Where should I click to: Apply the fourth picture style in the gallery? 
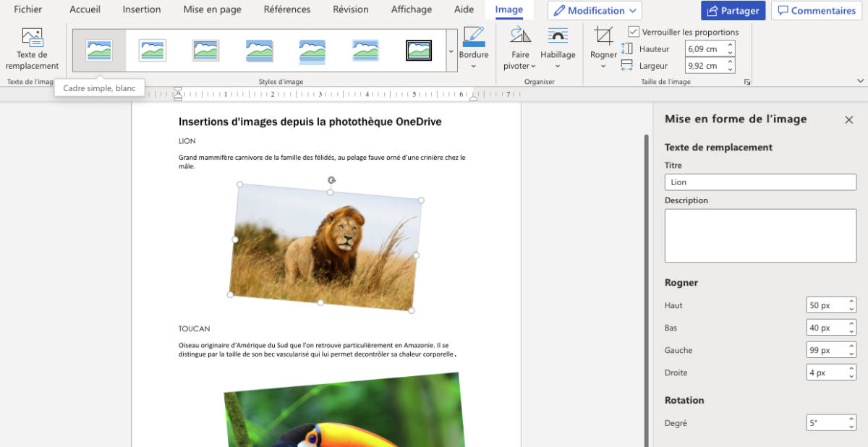tap(259, 50)
